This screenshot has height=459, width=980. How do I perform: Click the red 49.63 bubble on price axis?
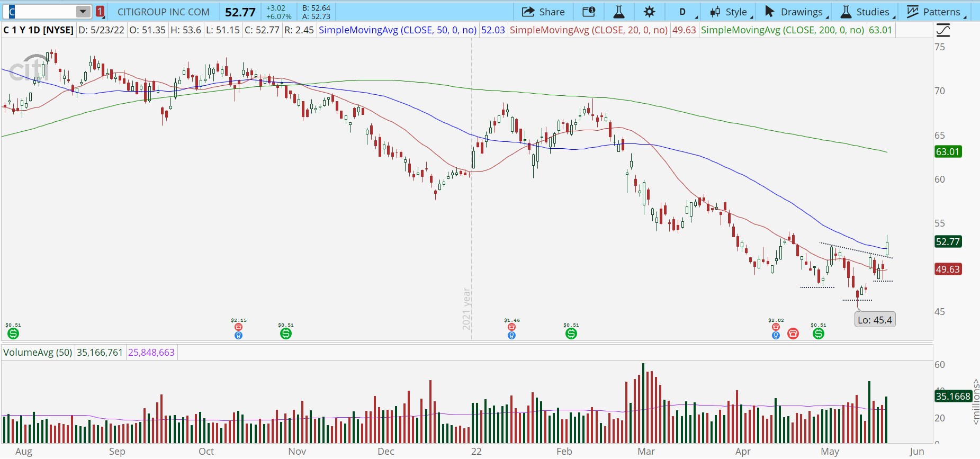[948, 269]
